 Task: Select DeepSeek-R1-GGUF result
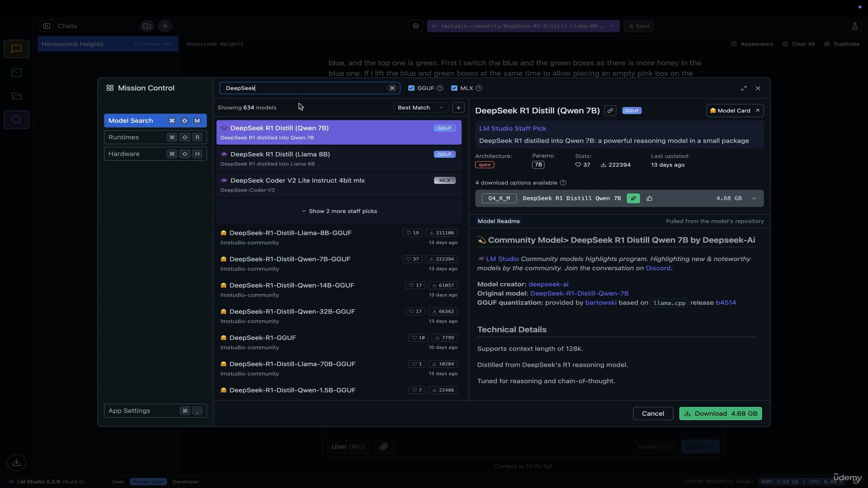pos(339,342)
